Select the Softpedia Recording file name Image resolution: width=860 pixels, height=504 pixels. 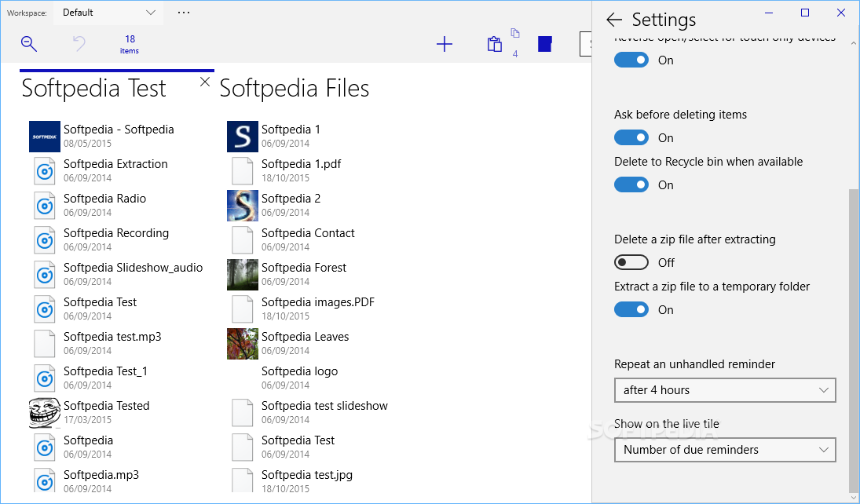pos(116,233)
